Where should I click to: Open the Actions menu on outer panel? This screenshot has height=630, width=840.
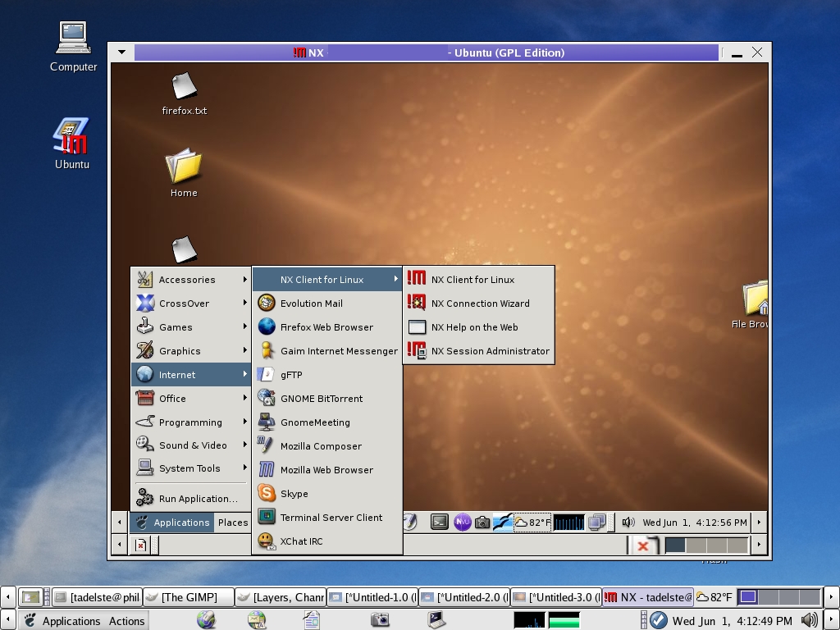coord(126,621)
